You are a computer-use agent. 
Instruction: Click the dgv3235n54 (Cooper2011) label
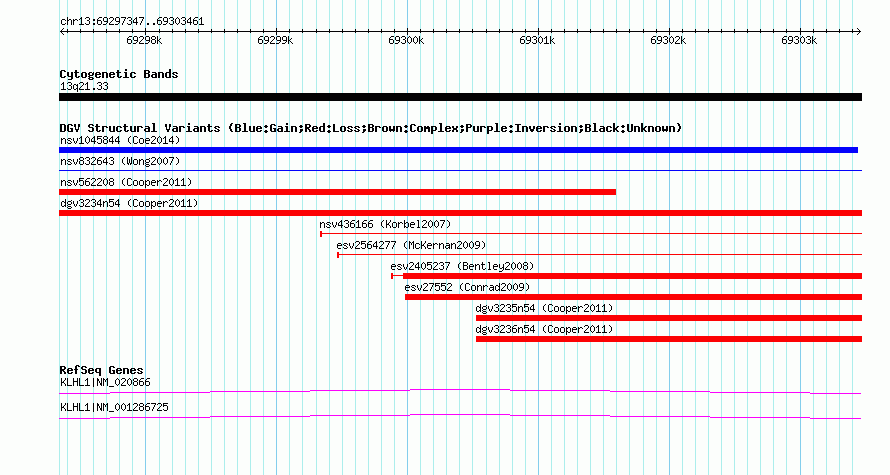pos(544,308)
